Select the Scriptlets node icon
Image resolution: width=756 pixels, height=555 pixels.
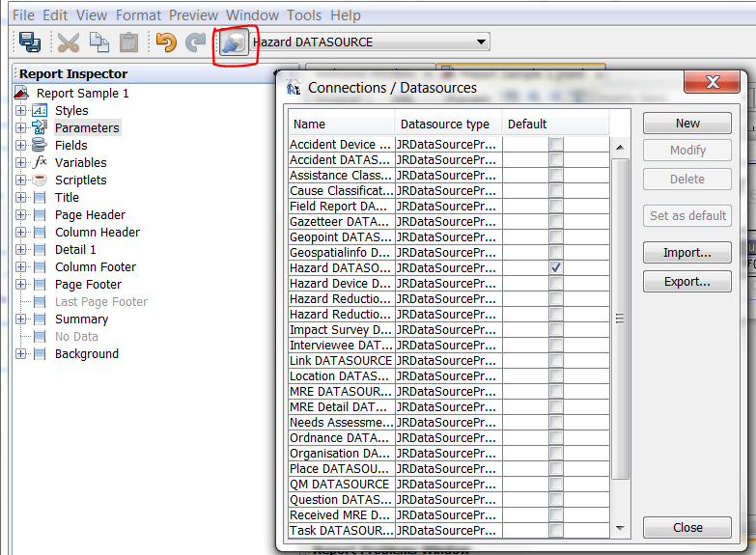(40, 180)
